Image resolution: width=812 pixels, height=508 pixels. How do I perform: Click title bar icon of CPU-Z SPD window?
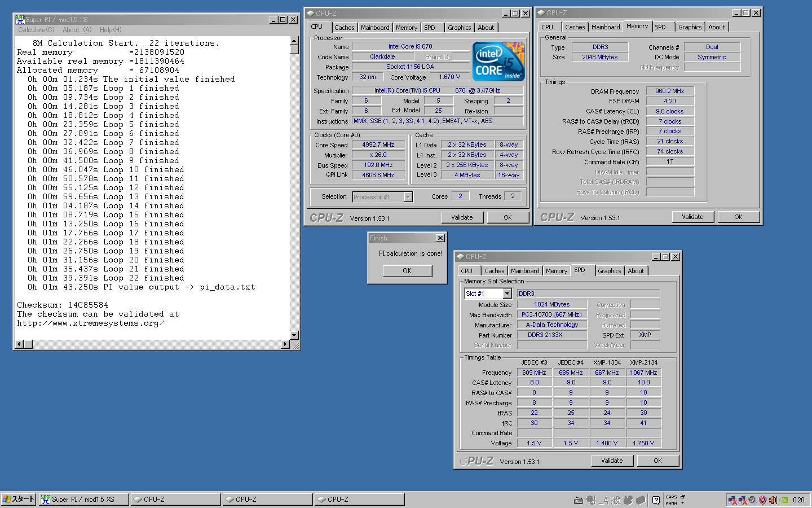click(461, 256)
